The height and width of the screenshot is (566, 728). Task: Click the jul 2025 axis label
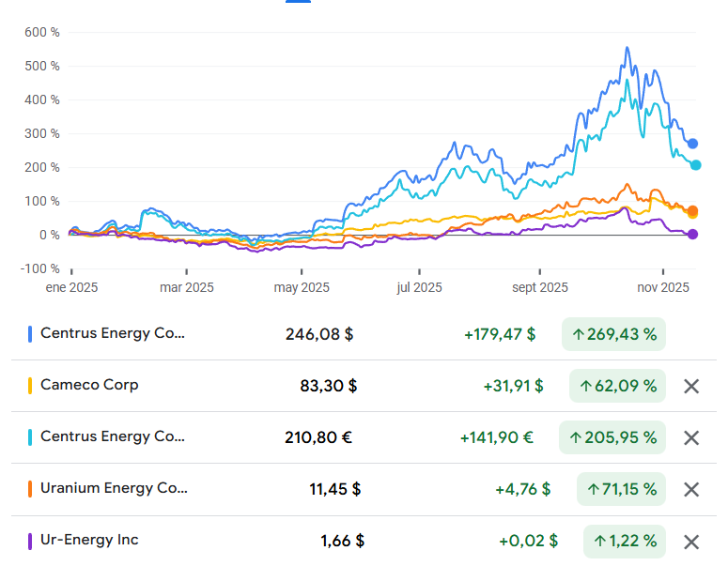(x=419, y=288)
